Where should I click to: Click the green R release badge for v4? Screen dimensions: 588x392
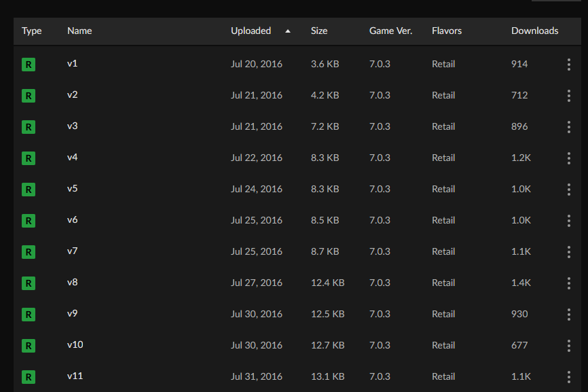29,158
